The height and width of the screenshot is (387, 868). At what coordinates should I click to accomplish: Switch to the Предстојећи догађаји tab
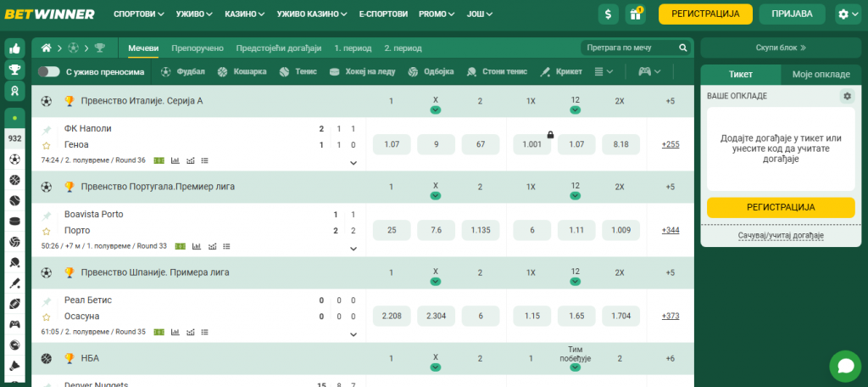(279, 48)
